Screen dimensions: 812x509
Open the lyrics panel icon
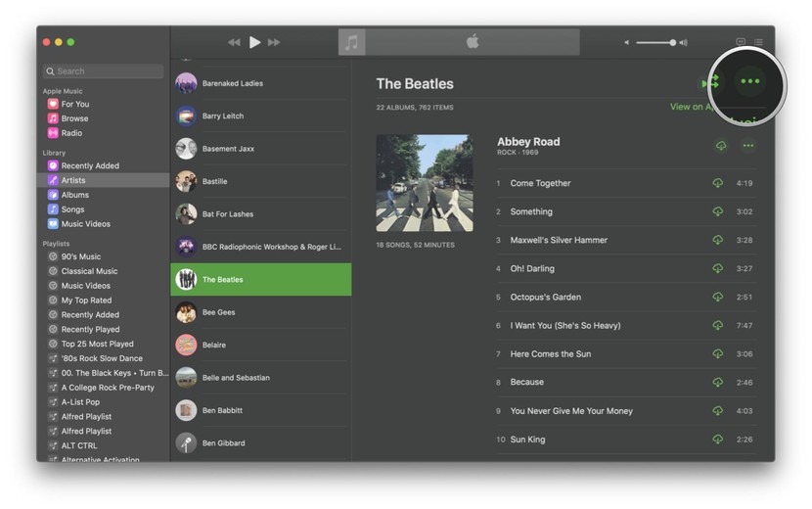click(x=741, y=41)
